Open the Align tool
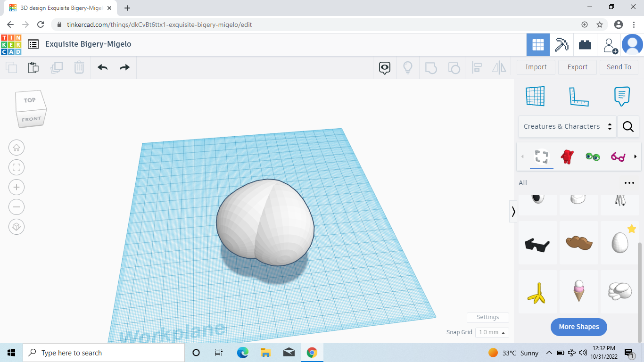Viewport: 644px width, 362px height. click(477, 67)
